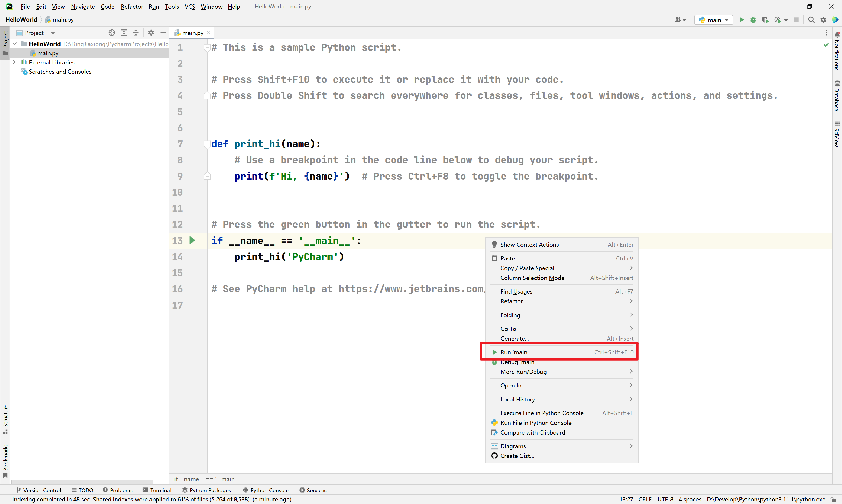Expand Copy / Paste Special submenu
842x504 pixels.
tap(562, 268)
